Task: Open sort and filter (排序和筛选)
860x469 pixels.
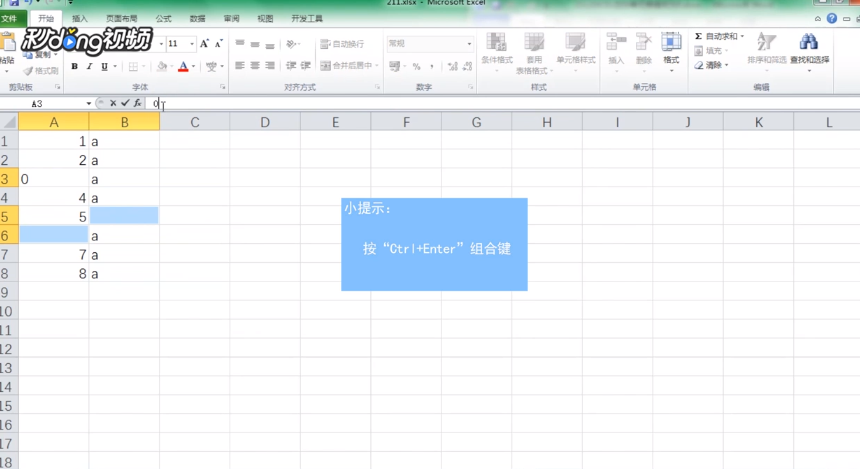Action: [x=766, y=52]
